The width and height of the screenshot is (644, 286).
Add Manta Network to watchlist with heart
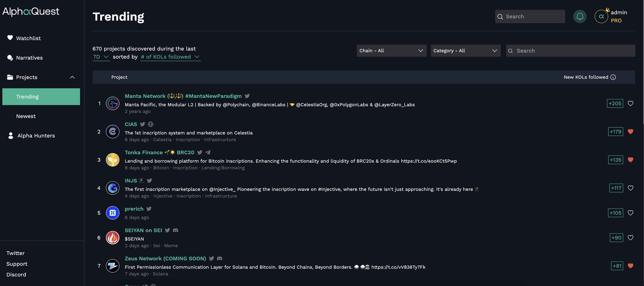coord(630,103)
